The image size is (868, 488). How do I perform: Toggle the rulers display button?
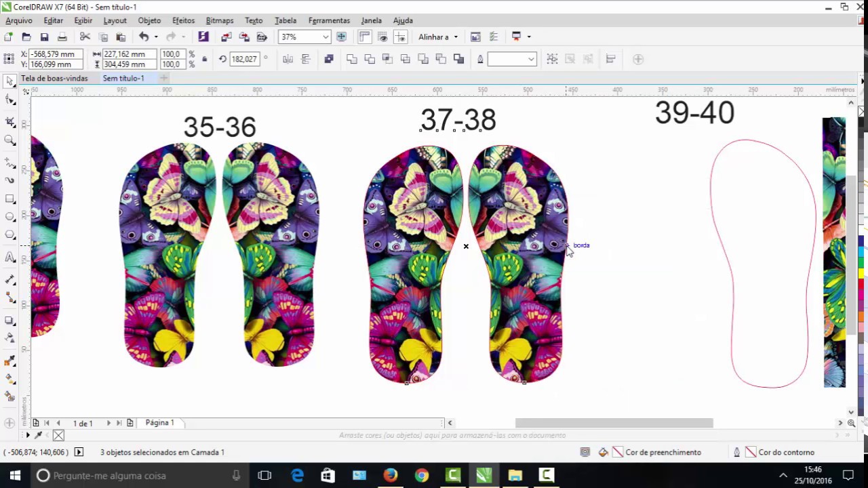click(365, 37)
